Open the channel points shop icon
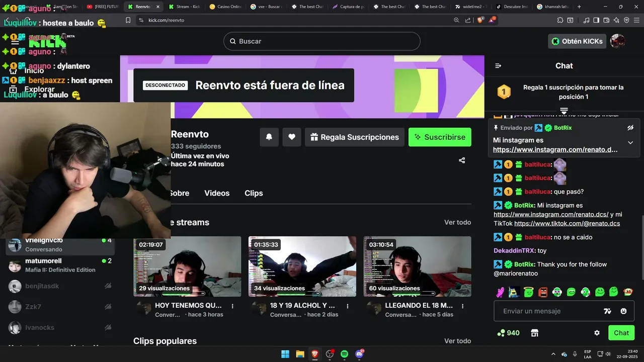 click(535, 333)
